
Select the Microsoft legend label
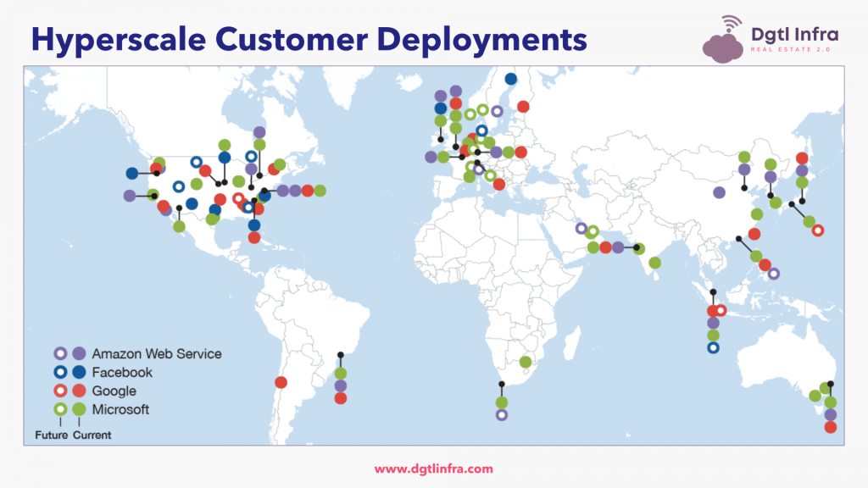120,409
